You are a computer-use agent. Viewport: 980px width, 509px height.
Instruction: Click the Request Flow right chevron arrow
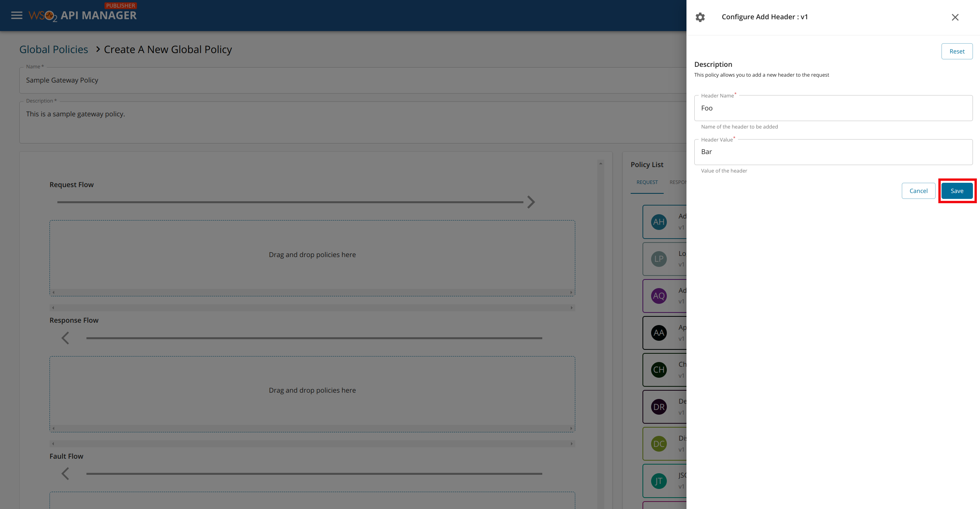[x=531, y=202]
